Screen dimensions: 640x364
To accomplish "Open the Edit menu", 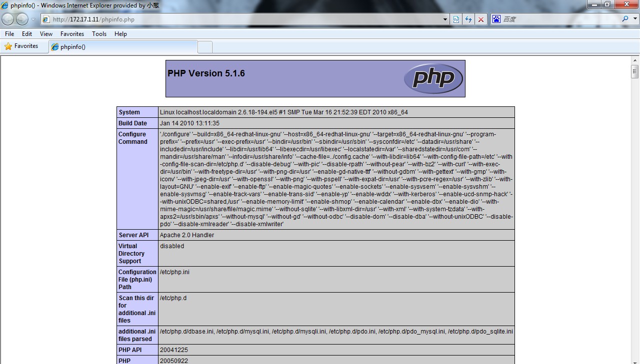I will (x=27, y=34).
